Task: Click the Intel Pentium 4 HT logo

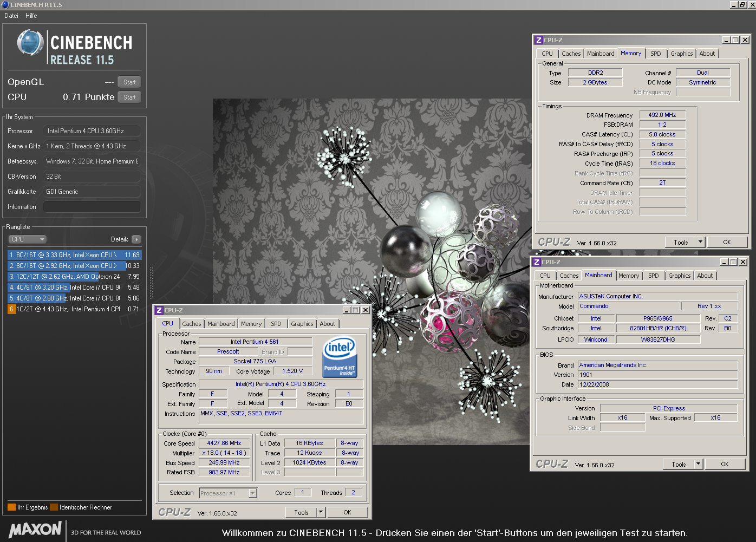Action: point(340,357)
